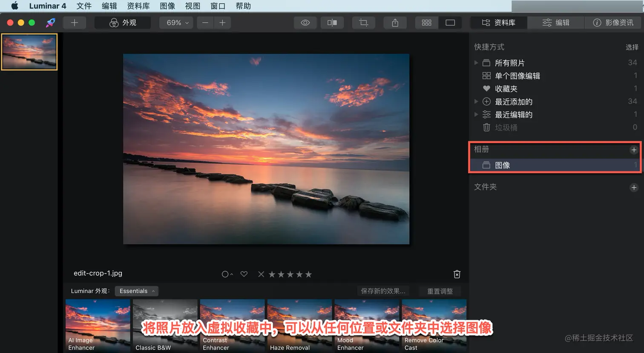Select the 图像 album row

555,165
